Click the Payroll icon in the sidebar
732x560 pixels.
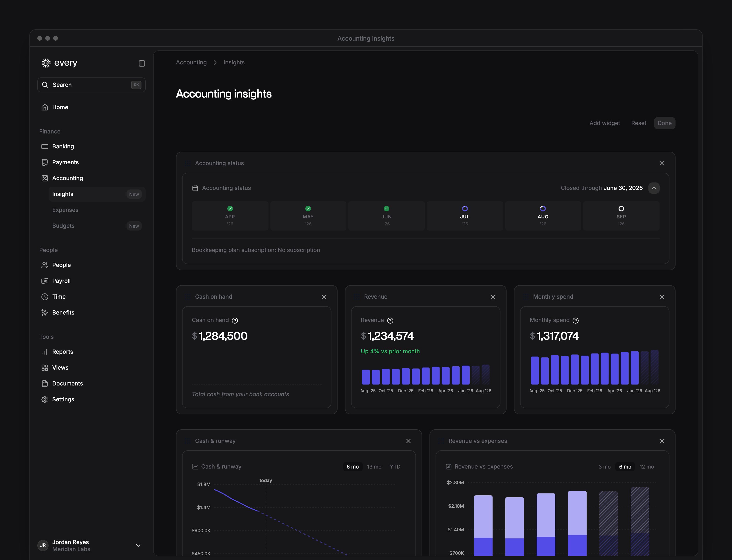(45, 281)
